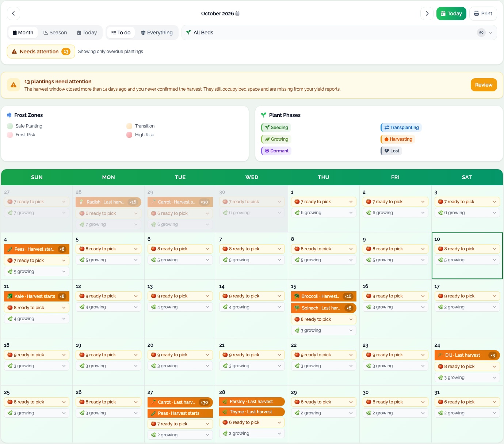The height and width of the screenshot is (444, 504).
Task: Switch to the Season view tab
Action: 55,33
